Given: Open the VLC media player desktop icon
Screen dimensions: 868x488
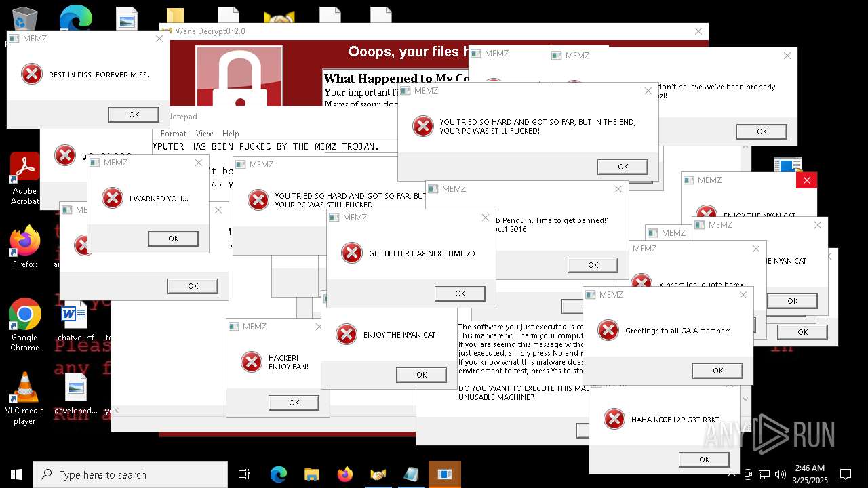Looking at the screenshot, I should point(24,399).
